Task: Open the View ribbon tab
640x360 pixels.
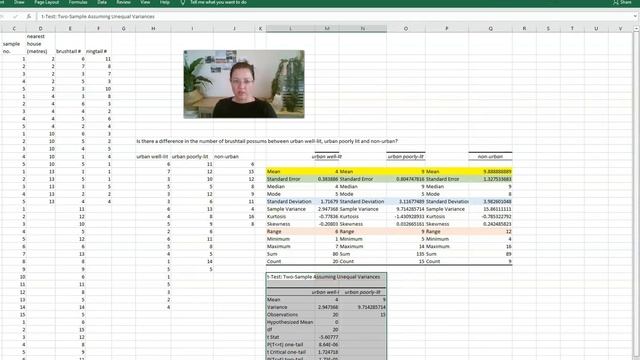Action: (x=145, y=2)
